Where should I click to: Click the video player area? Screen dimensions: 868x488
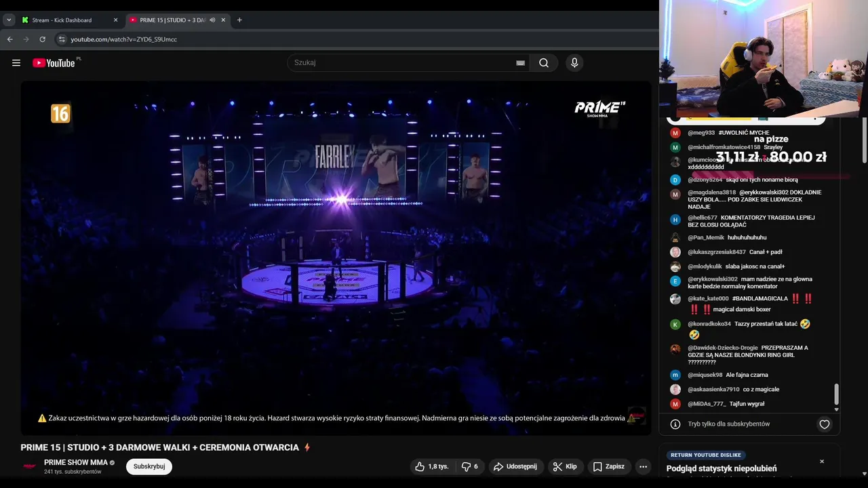tap(336, 258)
